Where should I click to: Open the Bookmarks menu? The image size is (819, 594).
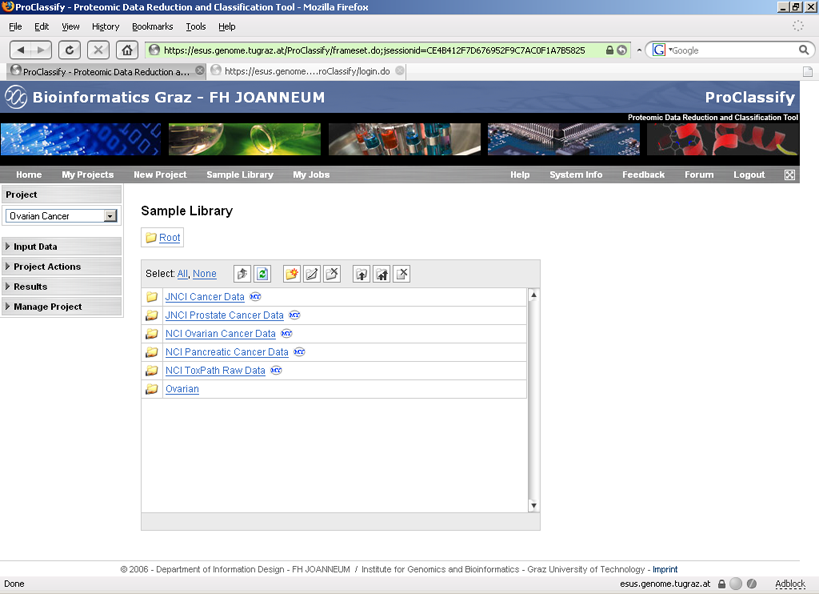coord(153,27)
